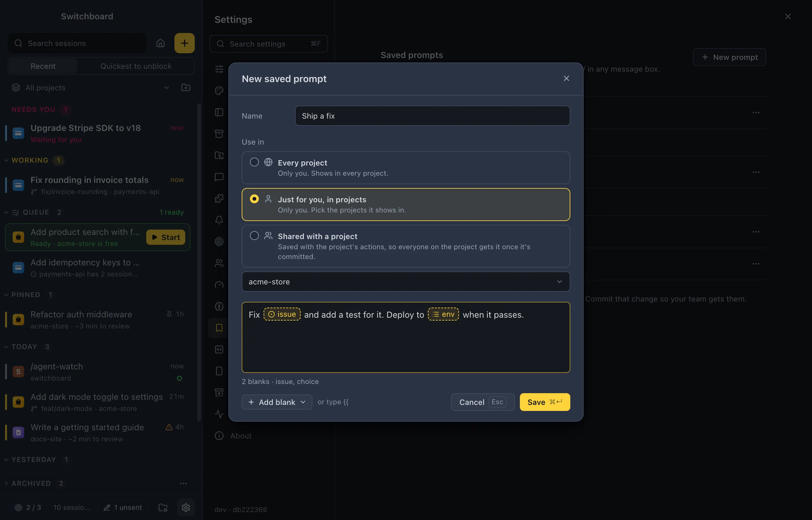Image resolution: width=812 pixels, height=520 pixels.
Task: Select the Every project radio option
Action: point(406,167)
